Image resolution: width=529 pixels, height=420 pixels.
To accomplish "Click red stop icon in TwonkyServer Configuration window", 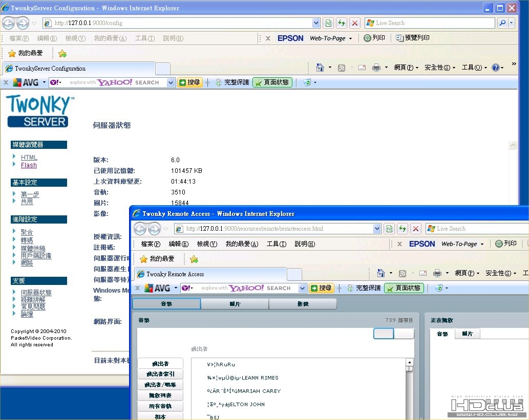I will pos(354,23).
